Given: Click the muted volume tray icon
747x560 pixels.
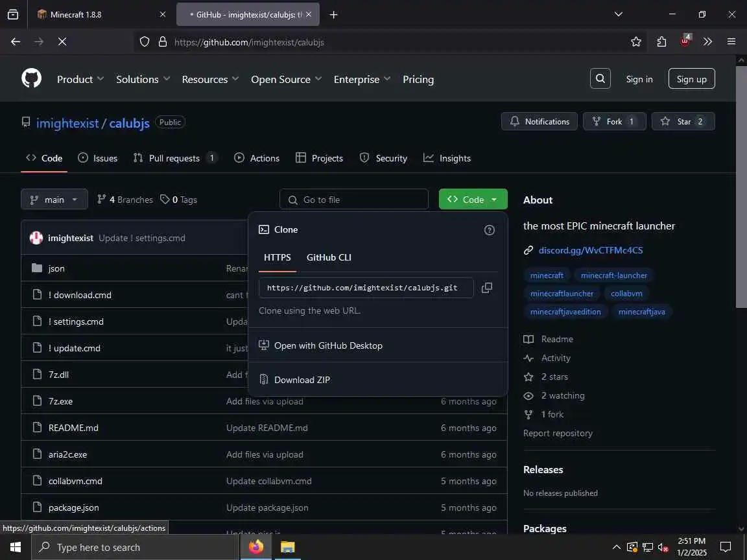Looking at the screenshot, I should (x=663, y=548).
